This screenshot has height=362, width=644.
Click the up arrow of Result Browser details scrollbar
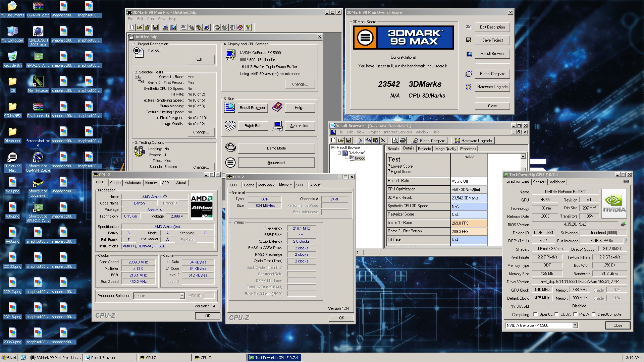click(523, 157)
